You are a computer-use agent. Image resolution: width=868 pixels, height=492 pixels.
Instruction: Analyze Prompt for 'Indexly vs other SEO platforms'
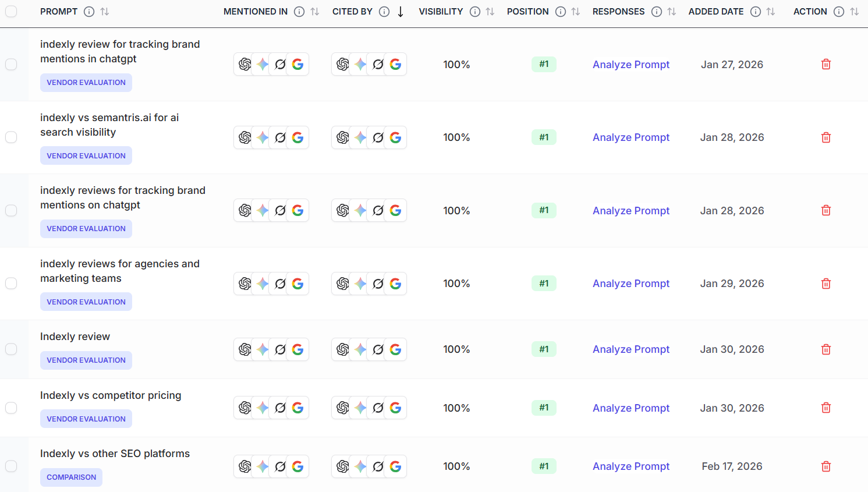(631, 466)
